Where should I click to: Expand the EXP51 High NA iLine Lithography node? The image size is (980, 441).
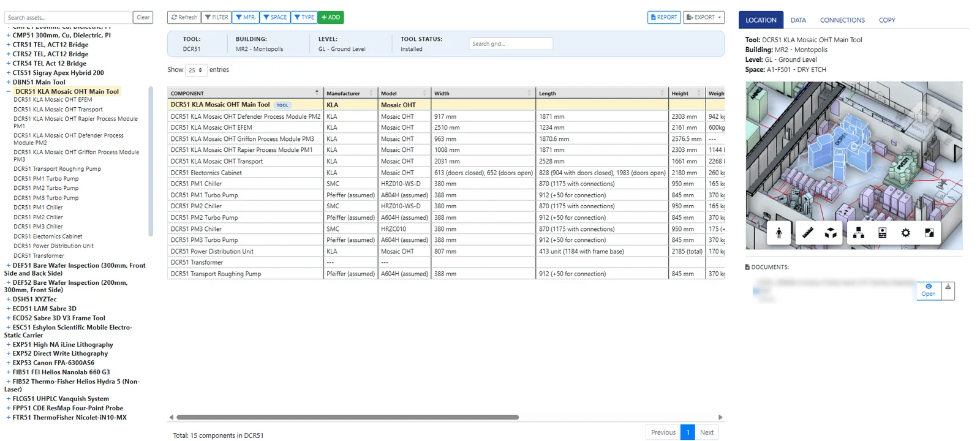pos(9,345)
